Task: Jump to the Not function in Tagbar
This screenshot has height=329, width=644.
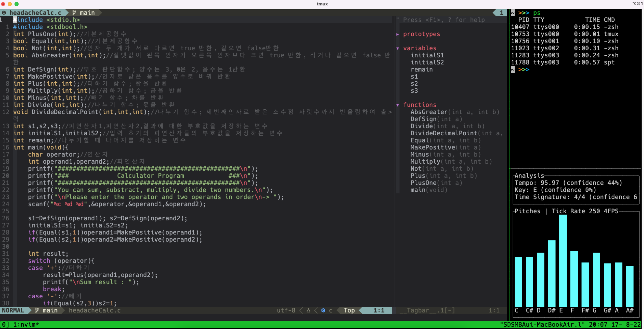Action: click(442, 169)
